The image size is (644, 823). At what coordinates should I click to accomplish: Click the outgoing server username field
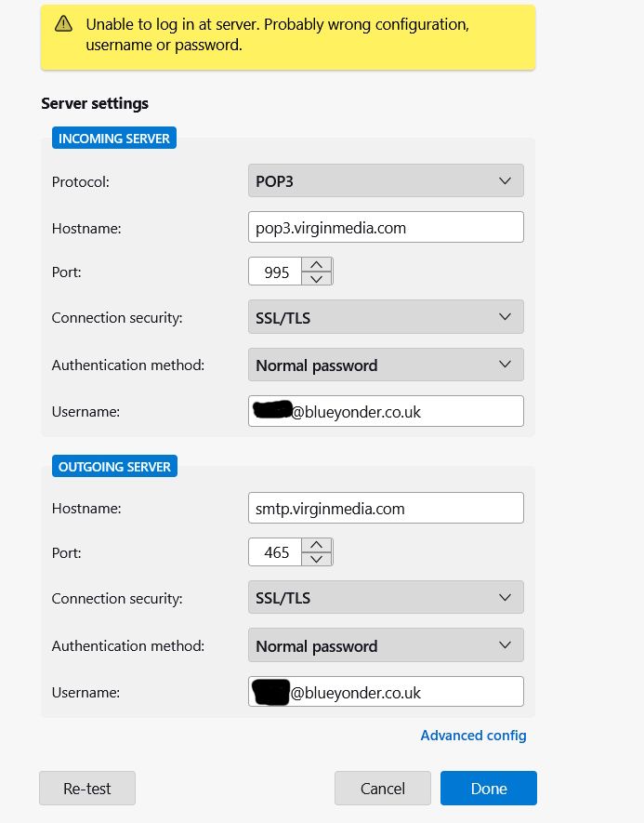pyautogui.click(x=386, y=691)
